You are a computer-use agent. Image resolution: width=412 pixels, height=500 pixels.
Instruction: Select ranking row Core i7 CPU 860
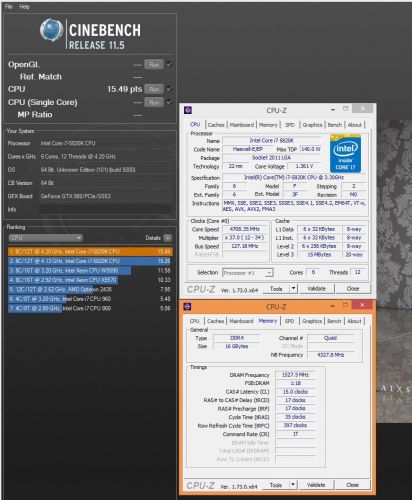[x=90, y=308]
